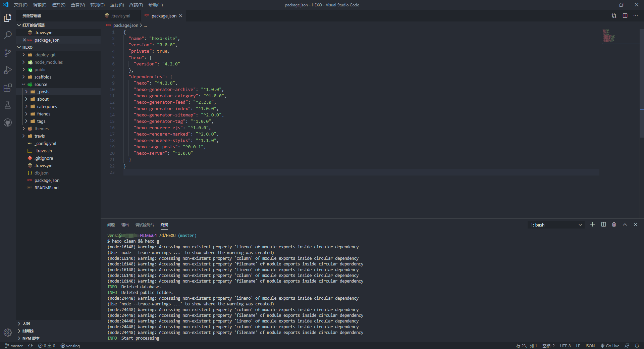Switch to the Problems panel tab
The height and width of the screenshot is (349, 644).
point(111,225)
